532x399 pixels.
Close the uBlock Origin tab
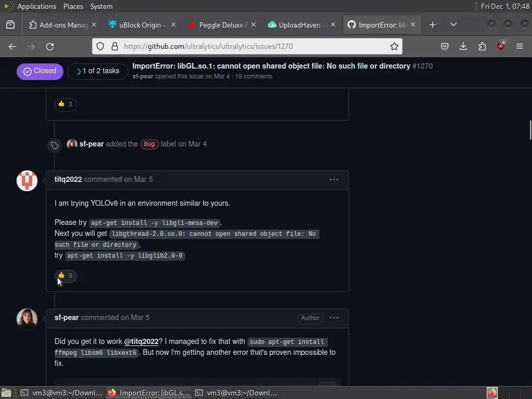pos(174,25)
